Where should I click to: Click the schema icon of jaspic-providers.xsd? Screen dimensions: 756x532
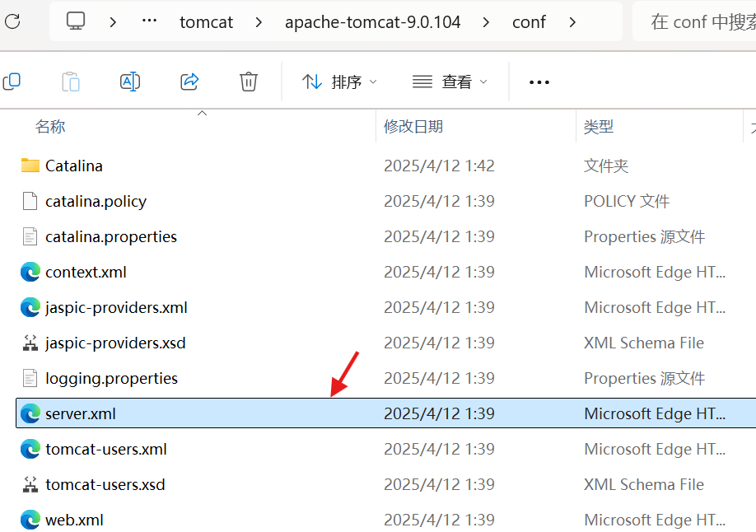coord(30,343)
